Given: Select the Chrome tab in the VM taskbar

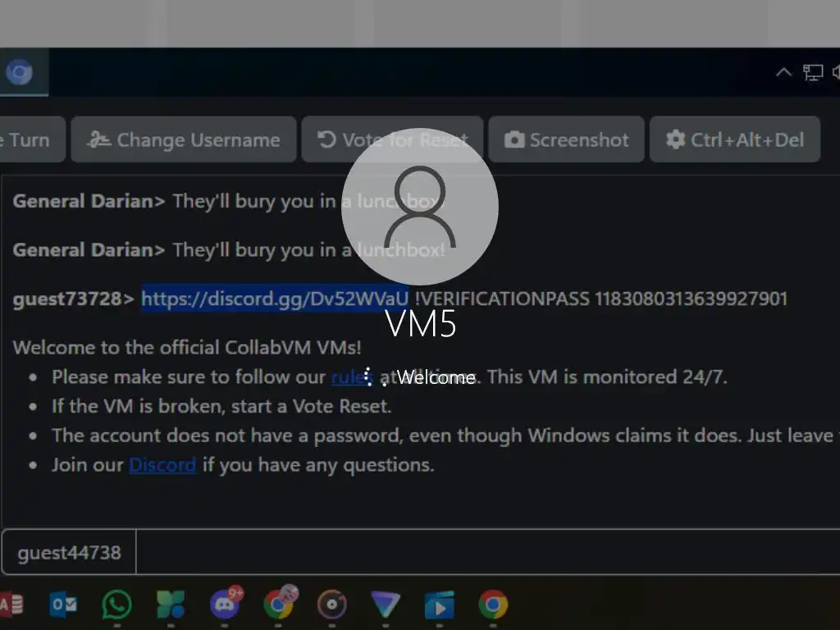Looking at the screenshot, I should [x=21, y=72].
